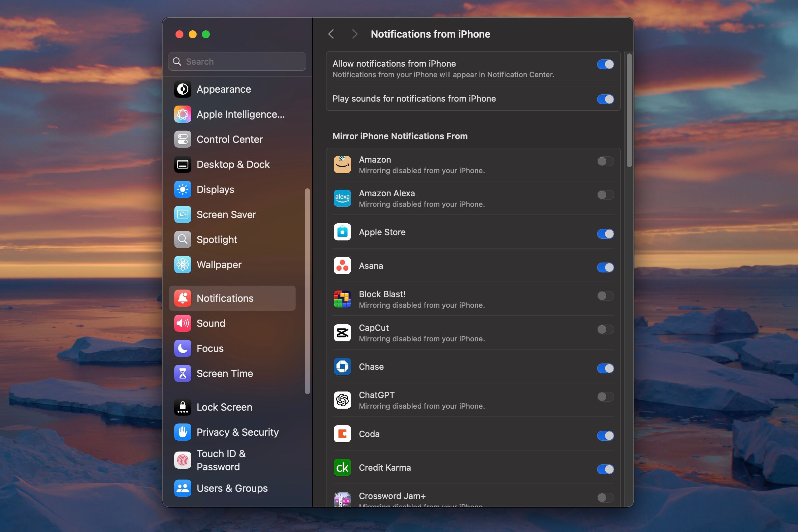Disable Apple Store notification mirroring
This screenshot has width=798, height=532.
pyautogui.click(x=606, y=234)
